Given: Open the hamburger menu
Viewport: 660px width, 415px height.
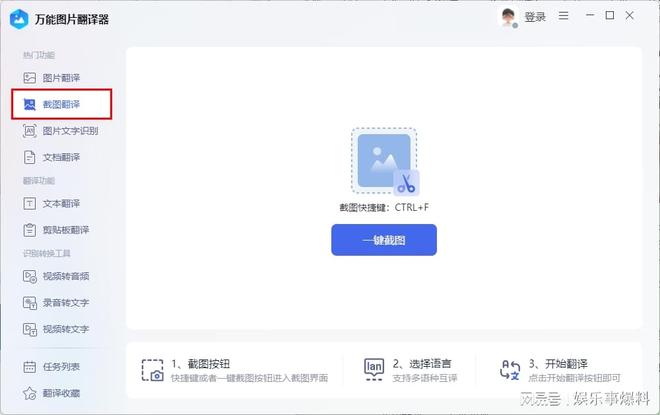Looking at the screenshot, I should 564,16.
